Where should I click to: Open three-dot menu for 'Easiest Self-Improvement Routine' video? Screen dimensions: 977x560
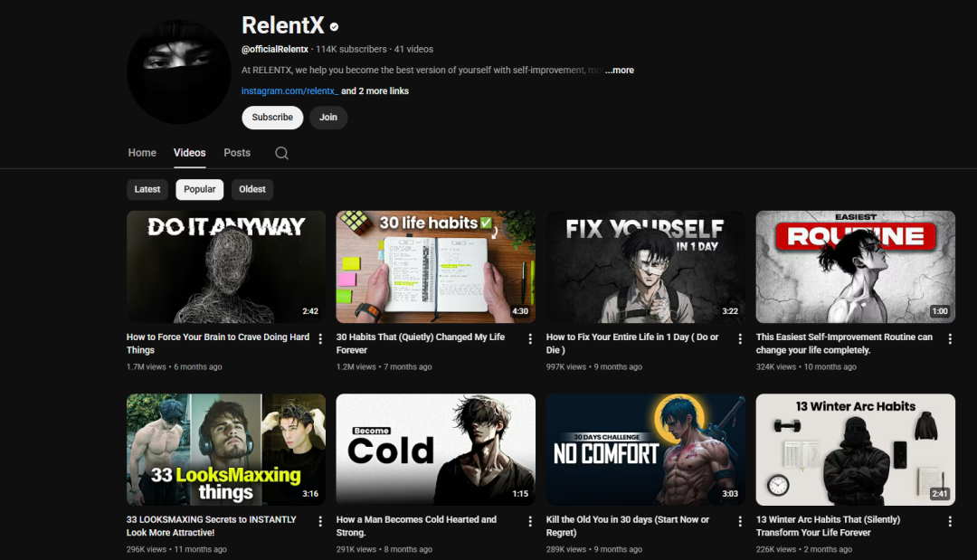(950, 339)
